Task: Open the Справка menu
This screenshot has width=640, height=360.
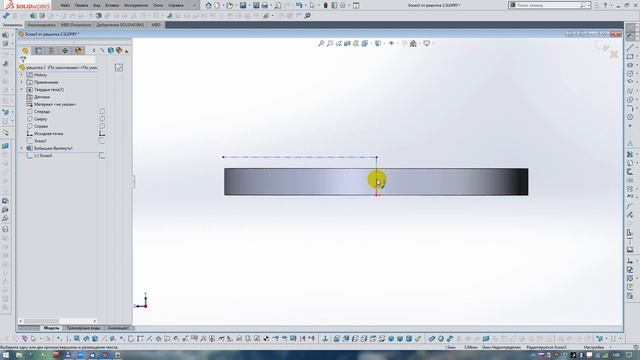Action: 176,5
